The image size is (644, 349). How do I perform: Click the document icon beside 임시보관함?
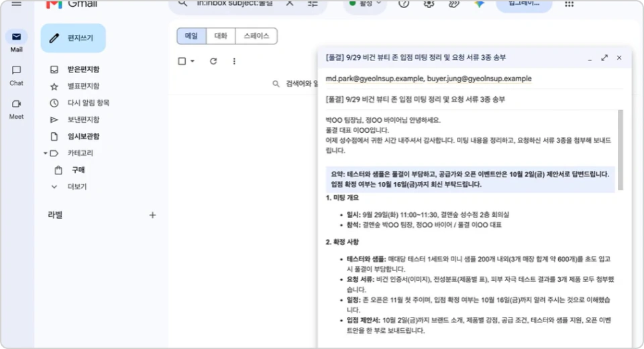[54, 136]
